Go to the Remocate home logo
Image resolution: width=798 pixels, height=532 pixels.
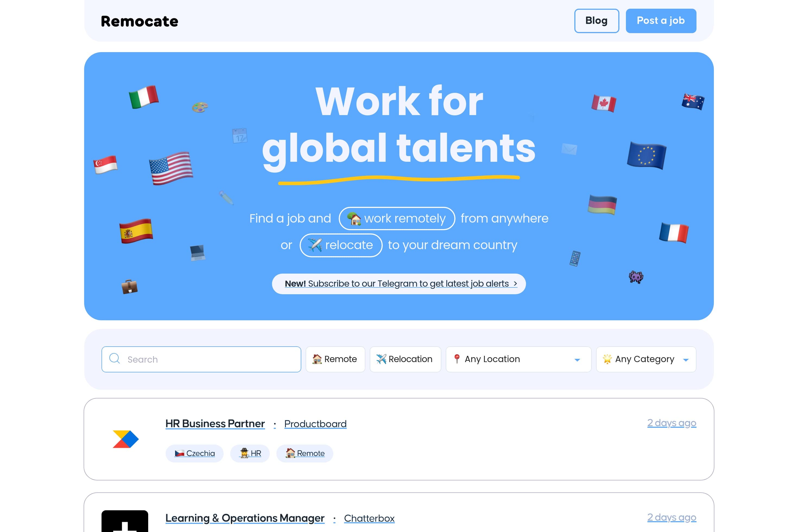[140, 21]
